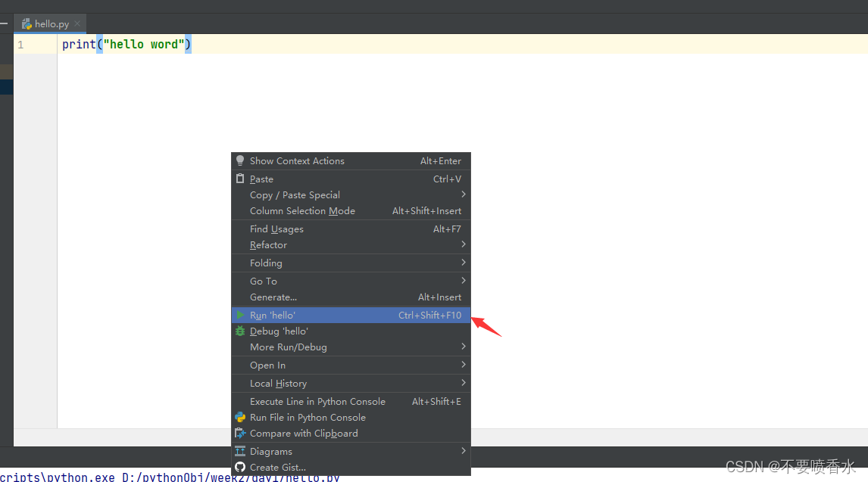
Task: Click the Python logo beside Run File in Python Console
Action: (240, 417)
